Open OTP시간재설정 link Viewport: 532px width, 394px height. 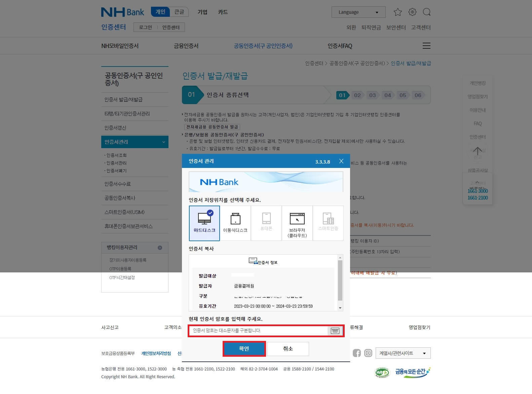[x=122, y=277]
